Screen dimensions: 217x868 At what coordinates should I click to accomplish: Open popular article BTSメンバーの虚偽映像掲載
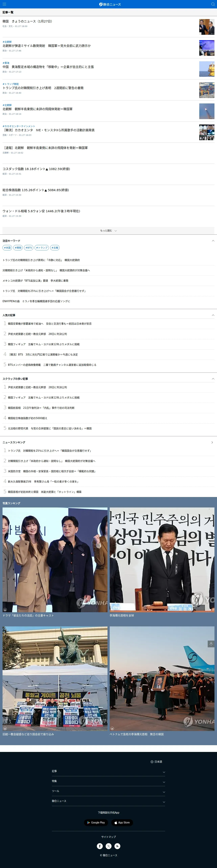52,365
